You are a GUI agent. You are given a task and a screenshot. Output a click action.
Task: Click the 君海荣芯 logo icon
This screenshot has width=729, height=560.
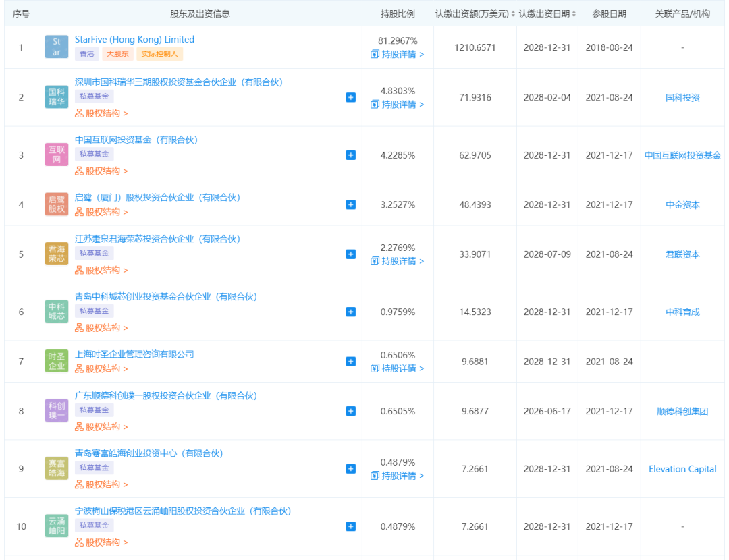pos(57,254)
